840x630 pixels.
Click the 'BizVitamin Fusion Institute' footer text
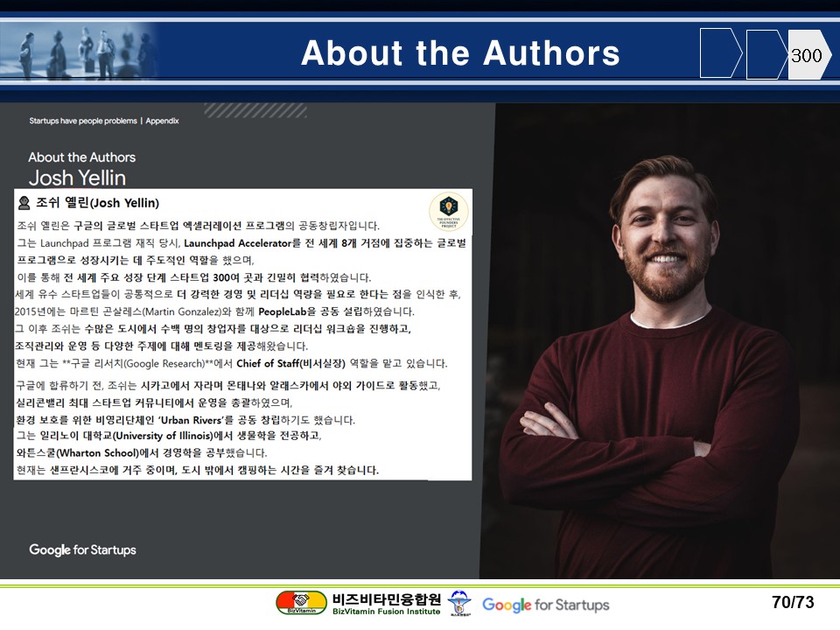(x=386, y=612)
